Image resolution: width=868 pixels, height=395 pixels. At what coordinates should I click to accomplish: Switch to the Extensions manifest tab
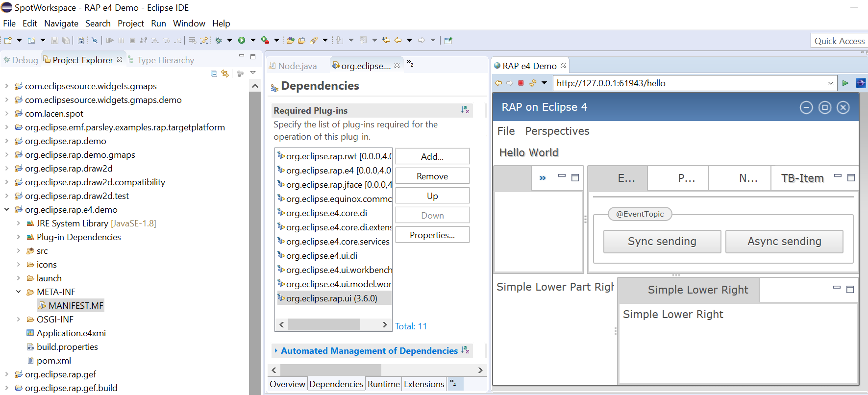(424, 384)
